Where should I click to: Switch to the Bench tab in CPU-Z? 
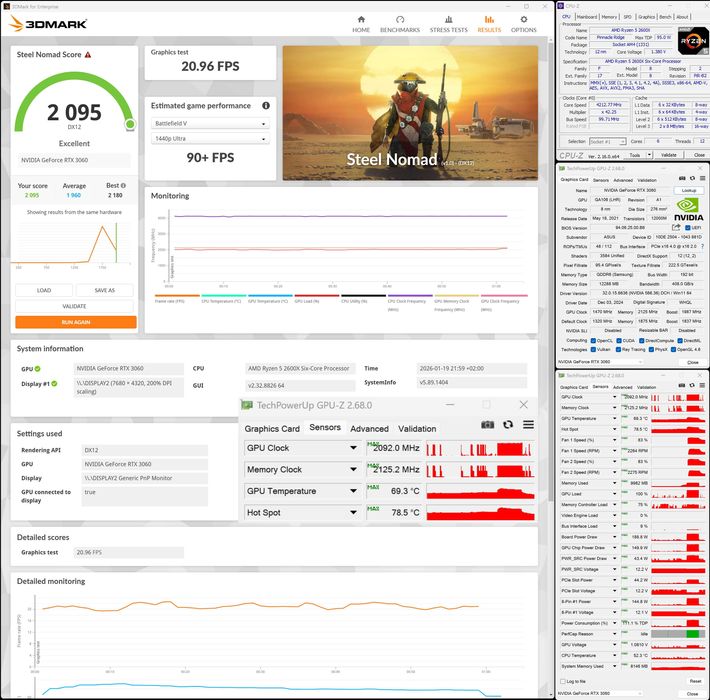665,17
